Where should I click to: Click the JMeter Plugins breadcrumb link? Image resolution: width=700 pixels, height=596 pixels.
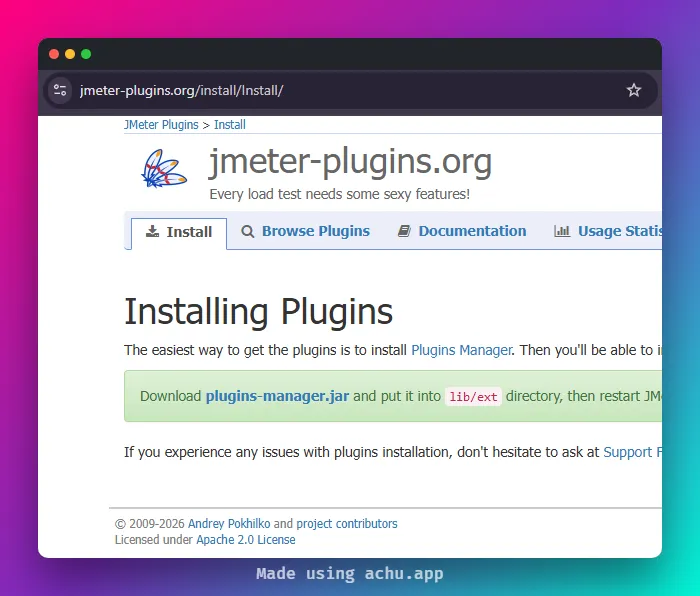pyautogui.click(x=161, y=125)
